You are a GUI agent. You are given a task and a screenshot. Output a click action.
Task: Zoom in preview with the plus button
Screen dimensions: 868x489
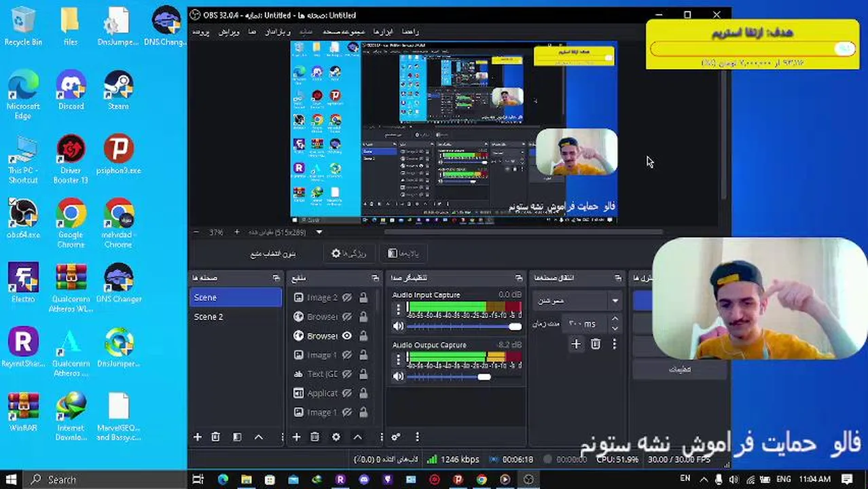236,232
